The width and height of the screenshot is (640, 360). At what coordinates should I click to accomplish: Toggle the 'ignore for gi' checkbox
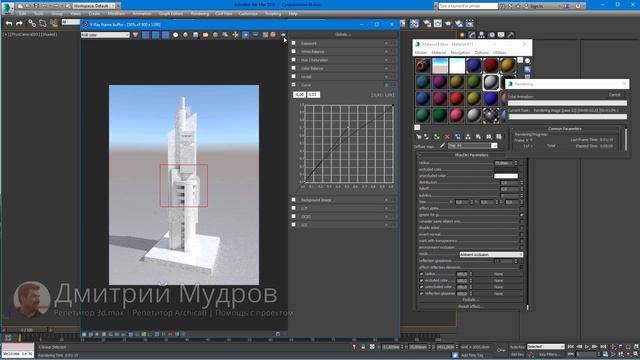[x=522, y=215]
